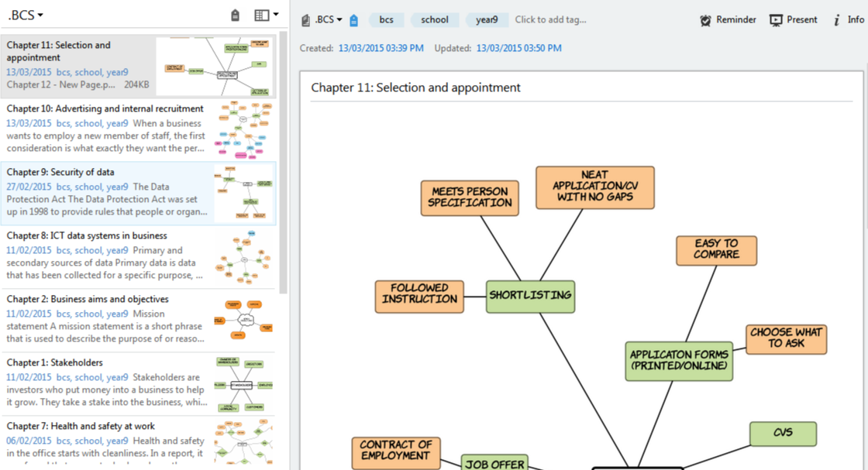The height and width of the screenshot is (470, 868).
Task: Open the Chapter 9: Security of data note
Action: tap(139, 194)
